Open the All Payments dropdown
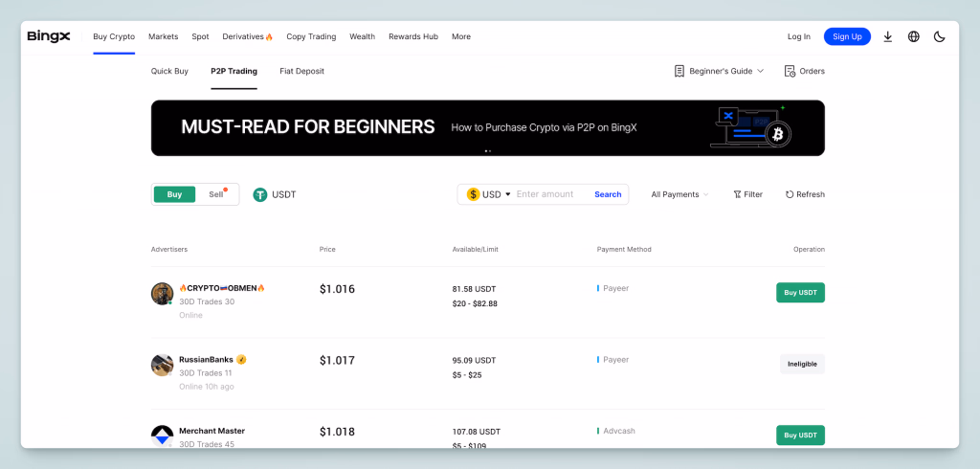 tap(679, 194)
